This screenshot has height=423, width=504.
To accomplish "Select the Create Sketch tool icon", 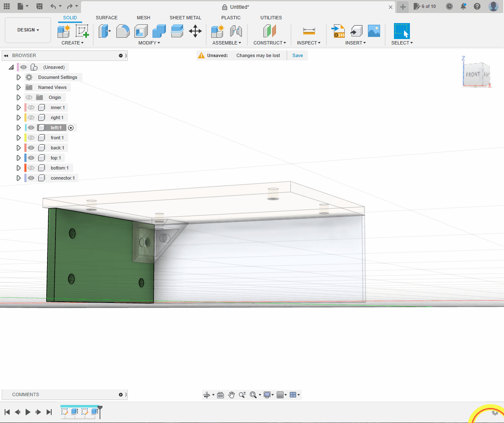I will (82, 31).
